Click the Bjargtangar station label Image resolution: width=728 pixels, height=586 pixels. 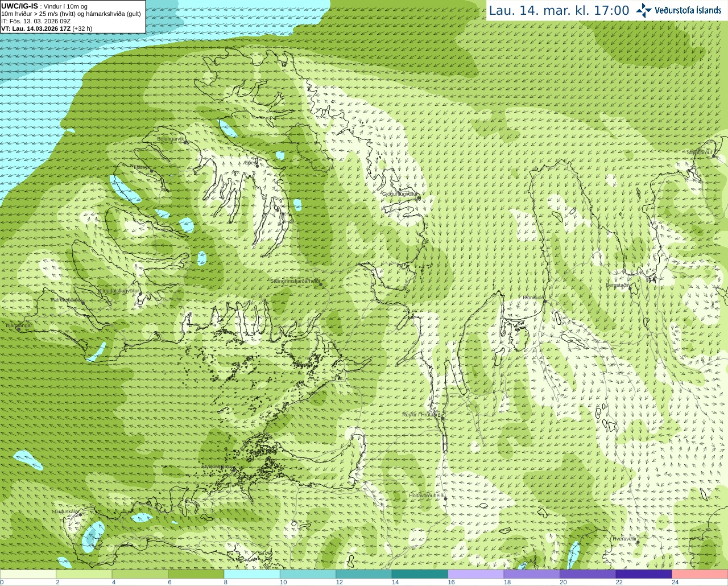(19, 325)
